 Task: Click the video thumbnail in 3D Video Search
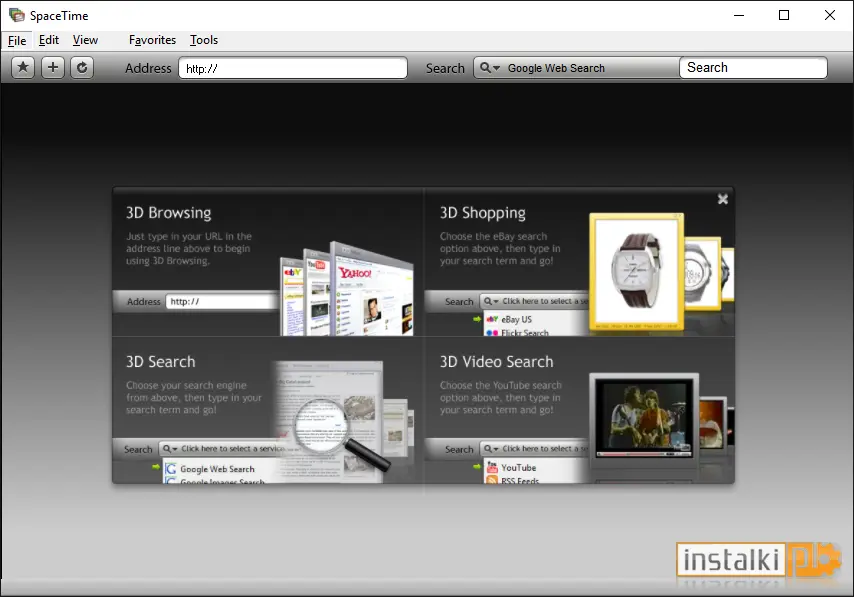pyautogui.click(x=644, y=417)
